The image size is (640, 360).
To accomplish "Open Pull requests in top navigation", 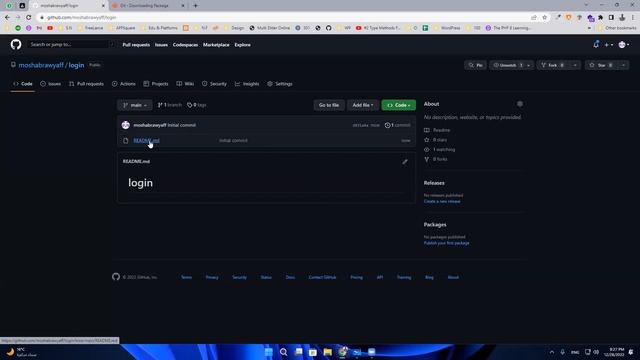I will [136, 45].
